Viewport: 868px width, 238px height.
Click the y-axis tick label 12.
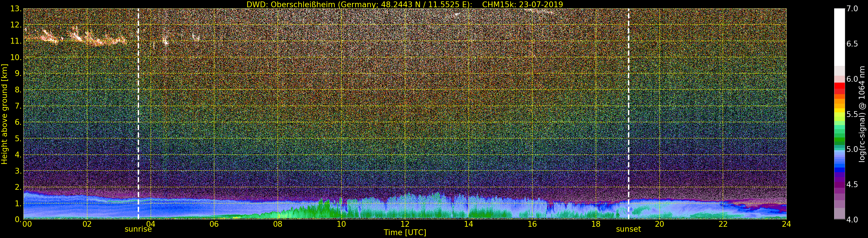[16, 25]
